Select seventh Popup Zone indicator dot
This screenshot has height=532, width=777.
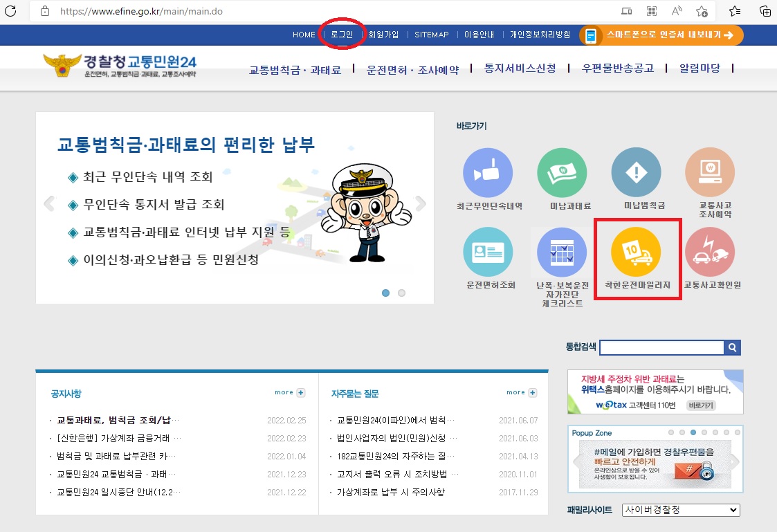(x=738, y=432)
